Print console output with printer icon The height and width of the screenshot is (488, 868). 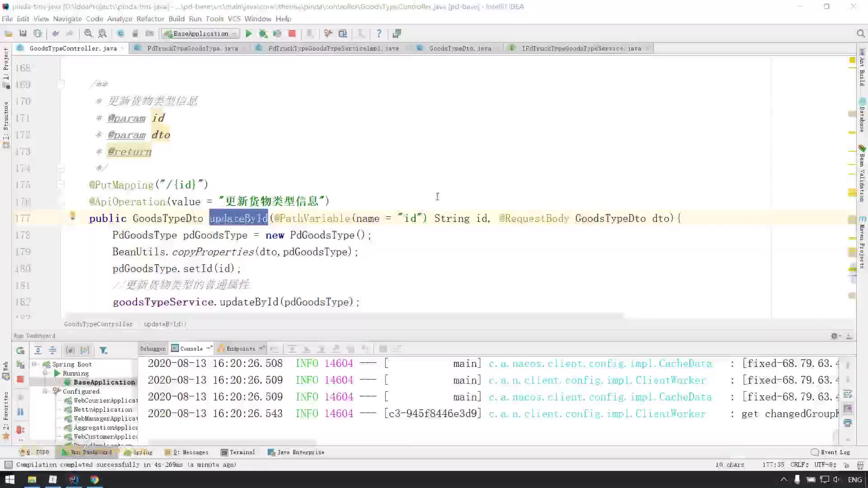click(848, 423)
